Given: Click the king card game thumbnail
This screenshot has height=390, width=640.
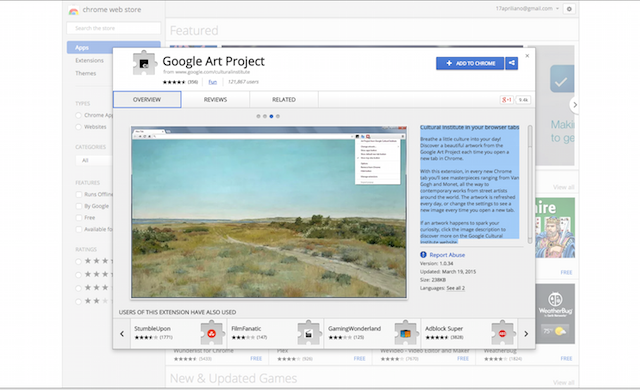Looking at the screenshot, I should pyautogui.click(x=555, y=228).
